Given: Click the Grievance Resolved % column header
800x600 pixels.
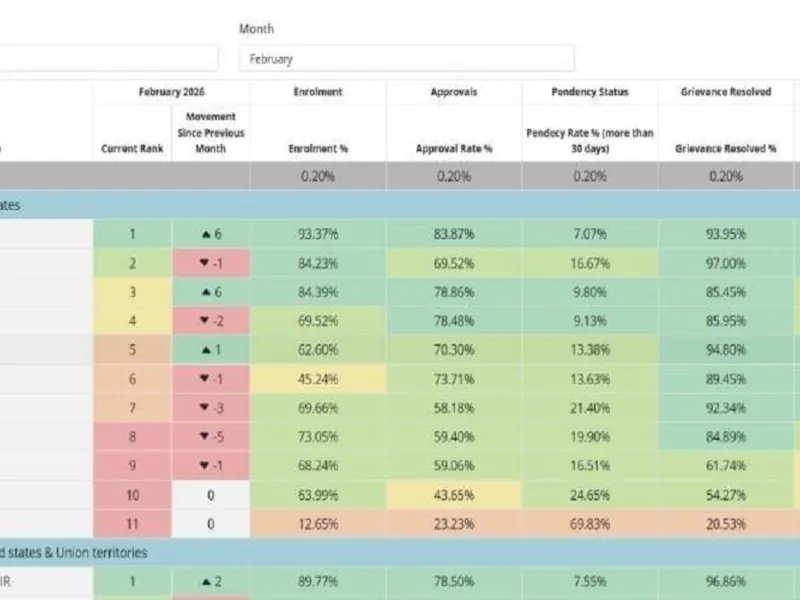Looking at the screenshot, I should (x=726, y=148).
